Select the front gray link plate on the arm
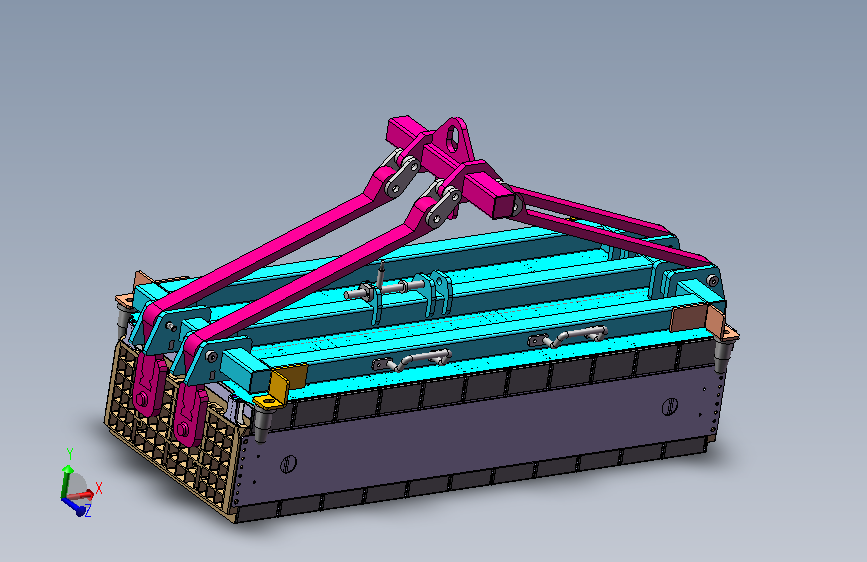867x562 pixels. (445, 207)
